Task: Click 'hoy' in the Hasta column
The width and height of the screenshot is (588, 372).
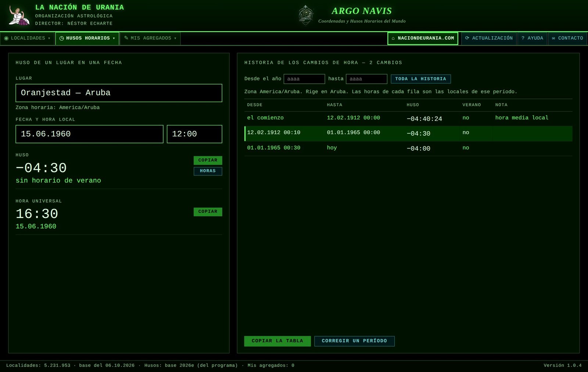Action: click(x=332, y=148)
